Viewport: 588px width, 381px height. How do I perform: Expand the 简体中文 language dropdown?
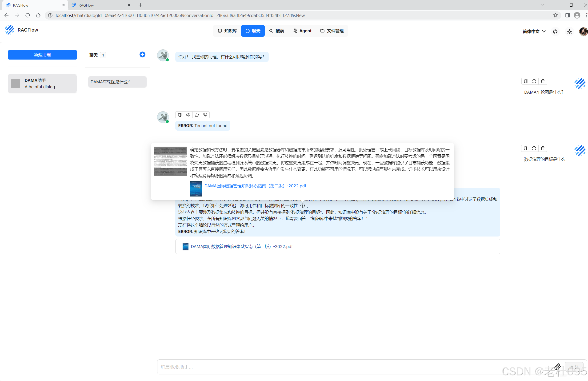click(x=534, y=31)
